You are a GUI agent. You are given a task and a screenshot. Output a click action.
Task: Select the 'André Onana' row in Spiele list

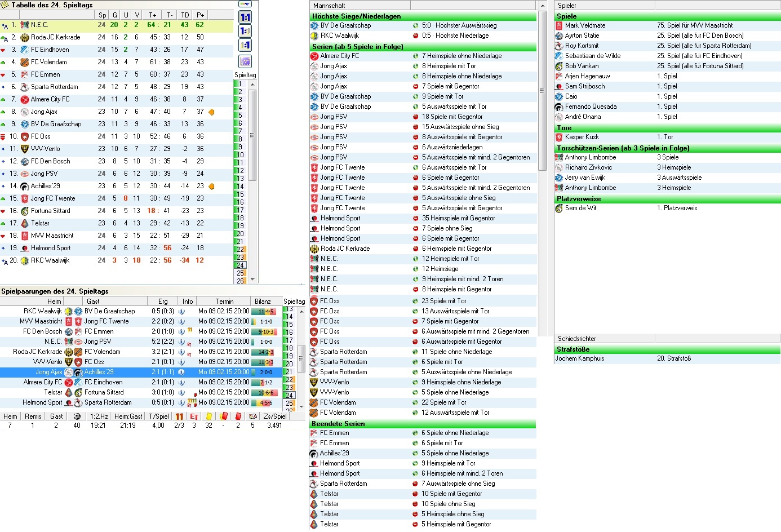click(667, 117)
